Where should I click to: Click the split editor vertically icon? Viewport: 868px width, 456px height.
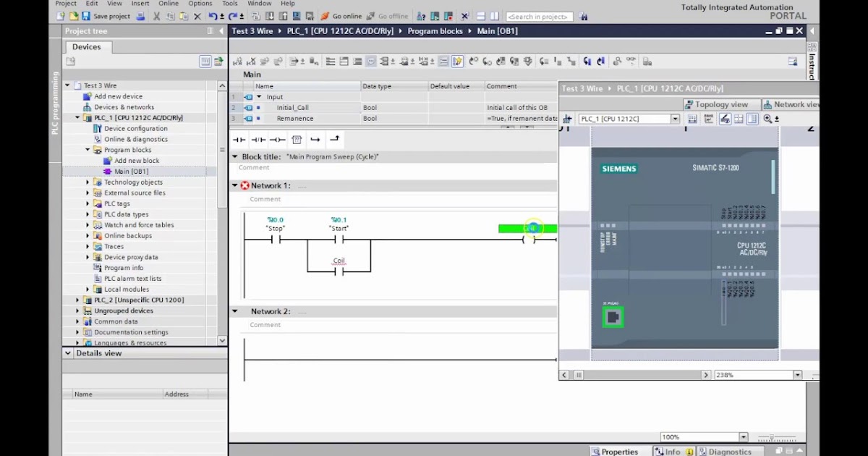pos(494,16)
